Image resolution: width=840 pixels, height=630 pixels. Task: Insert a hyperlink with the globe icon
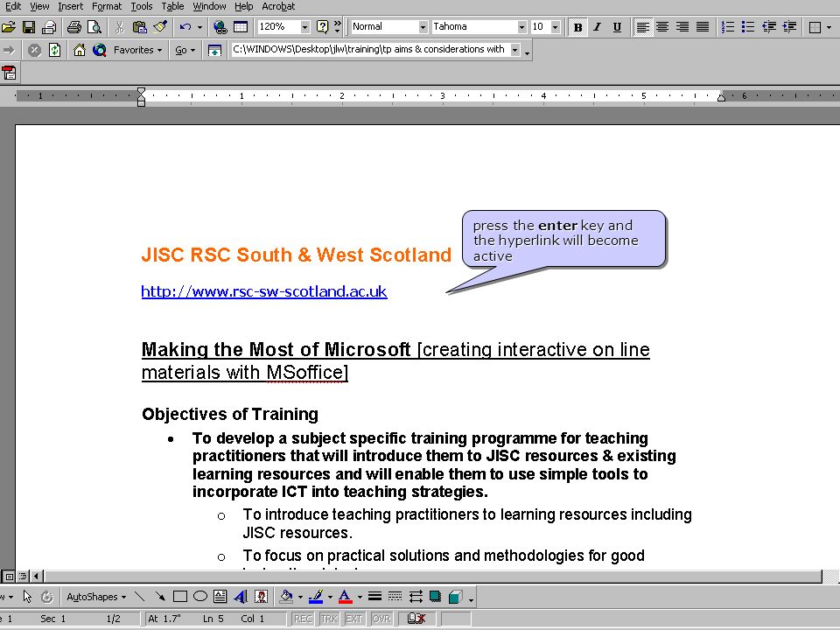(x=220, y=27)
